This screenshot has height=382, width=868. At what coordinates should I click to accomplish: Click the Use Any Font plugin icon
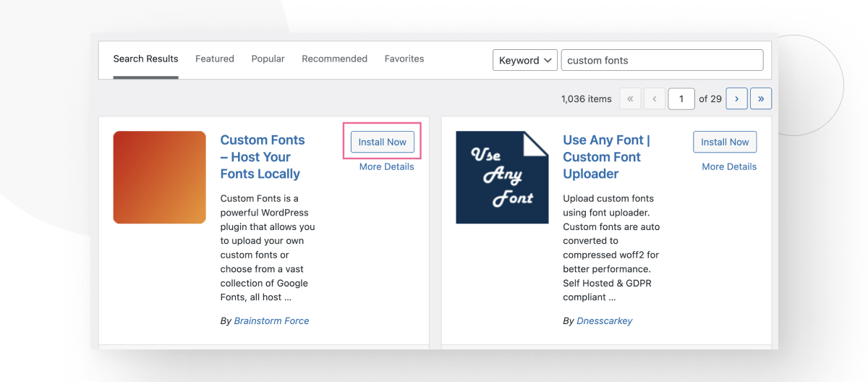[x=502, y=177]
